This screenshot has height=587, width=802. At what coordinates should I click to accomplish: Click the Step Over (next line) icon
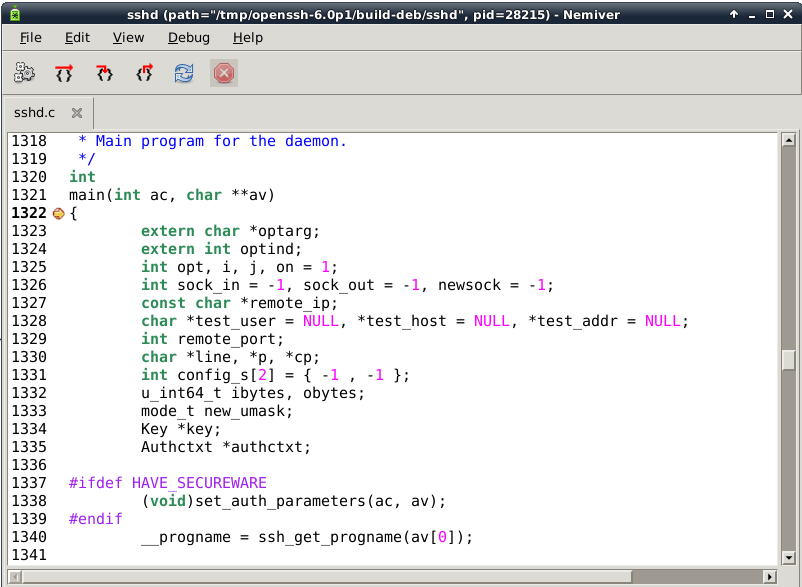click(x=64, y=73)
